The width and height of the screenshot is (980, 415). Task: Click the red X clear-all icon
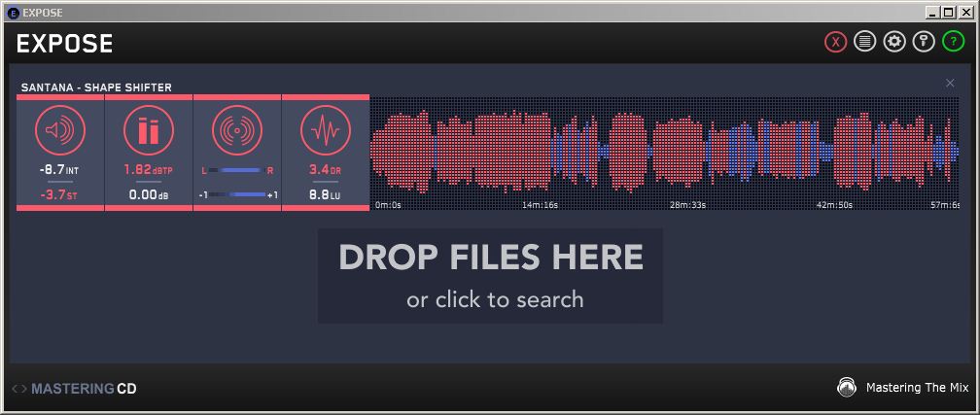[835, 42]
